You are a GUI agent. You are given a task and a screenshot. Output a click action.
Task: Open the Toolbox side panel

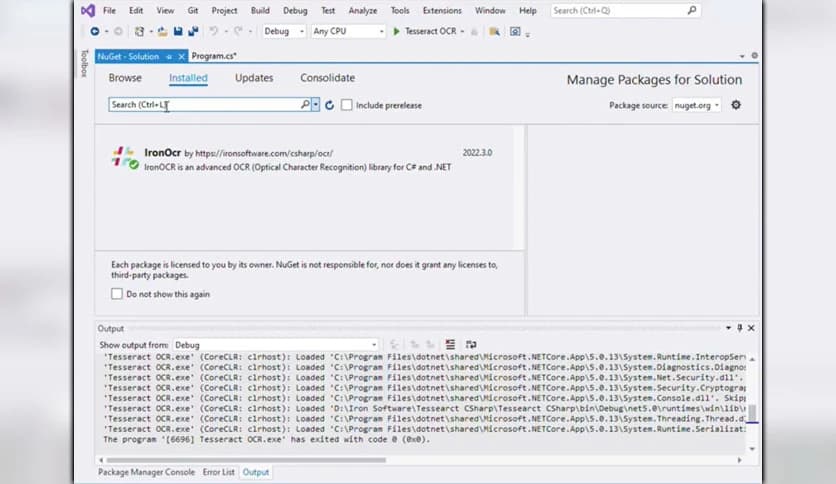tap(84, 63)
